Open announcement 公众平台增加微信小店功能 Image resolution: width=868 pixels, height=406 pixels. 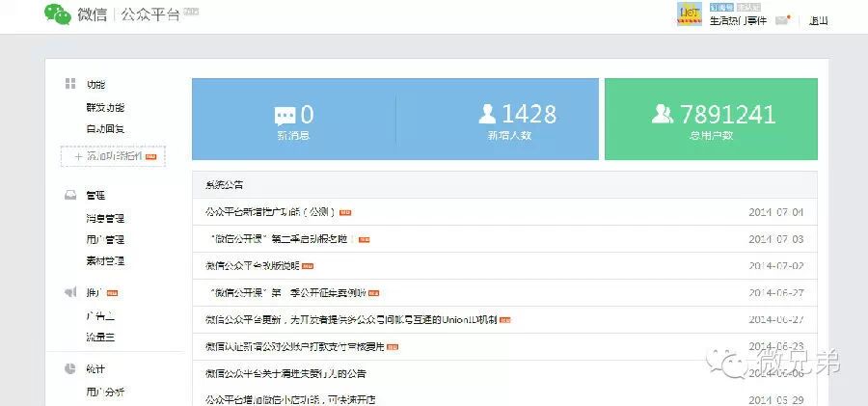click(x=290, y=399)
